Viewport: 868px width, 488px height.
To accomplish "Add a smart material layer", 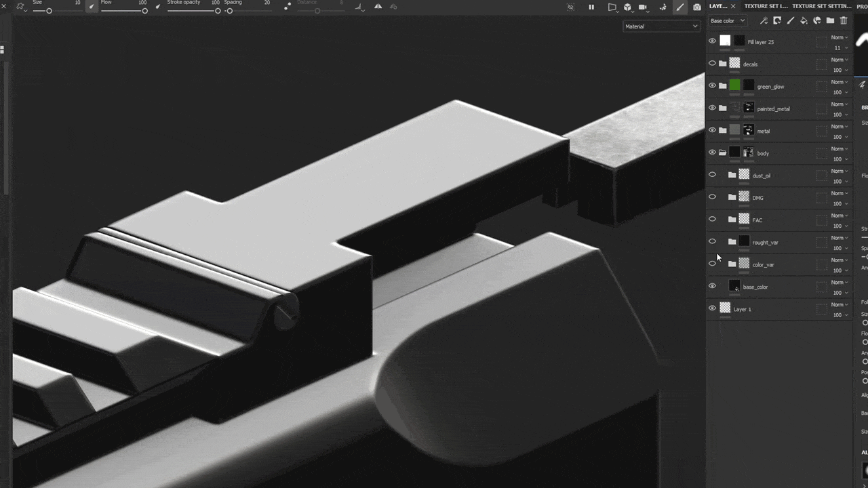I will pyautogui.click(x=817, y=21).
